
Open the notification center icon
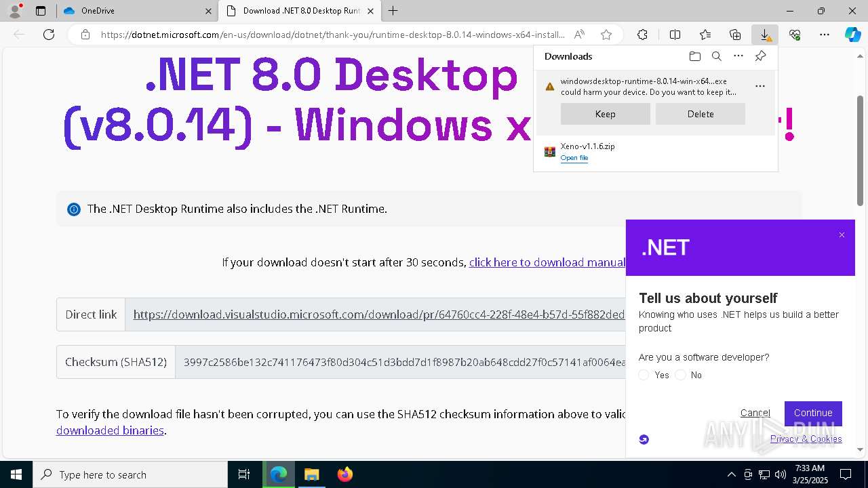(846, 474)
